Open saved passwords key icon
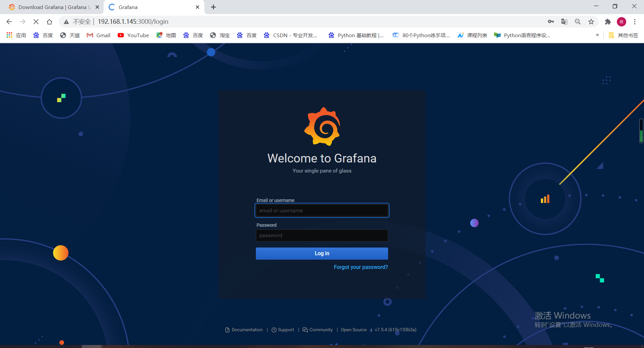Screen dimensions: 644x348 [x=551, y=22]
